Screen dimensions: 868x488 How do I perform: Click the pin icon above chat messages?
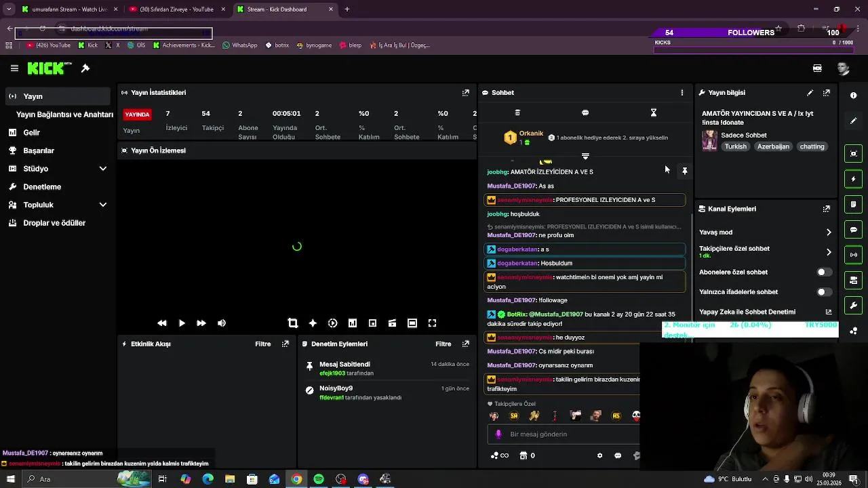(685, 171)
